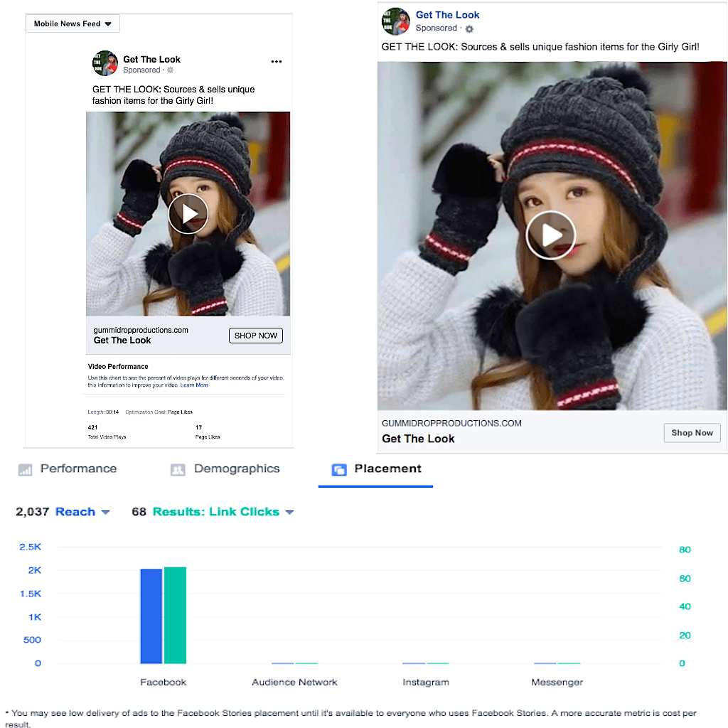The width and height of the screenshot is (728, 728).
Task: Click the sponsored gear icon in right ad
Action: click(x=469, y=29)
